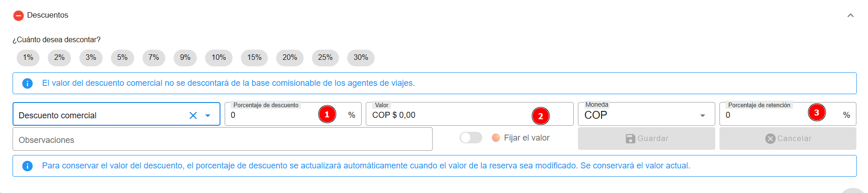
Task: Click the Cancelar button
Action: coord(788,139)
